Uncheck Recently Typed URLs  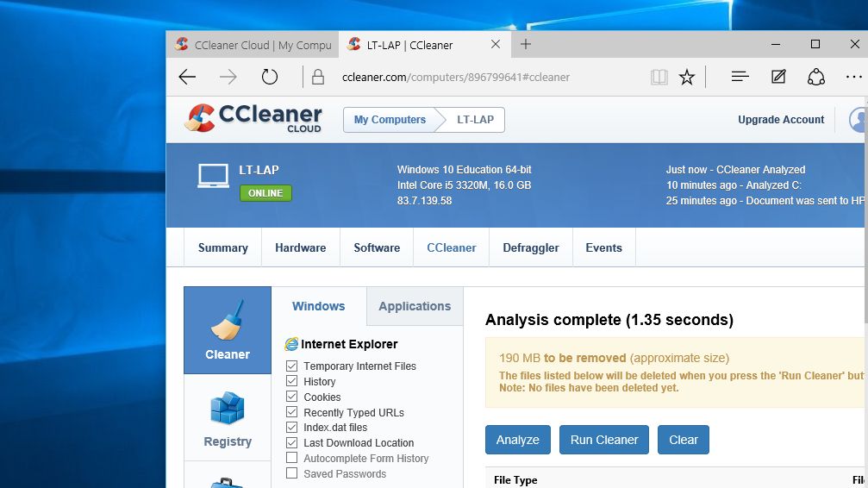[x=291, y=412]
